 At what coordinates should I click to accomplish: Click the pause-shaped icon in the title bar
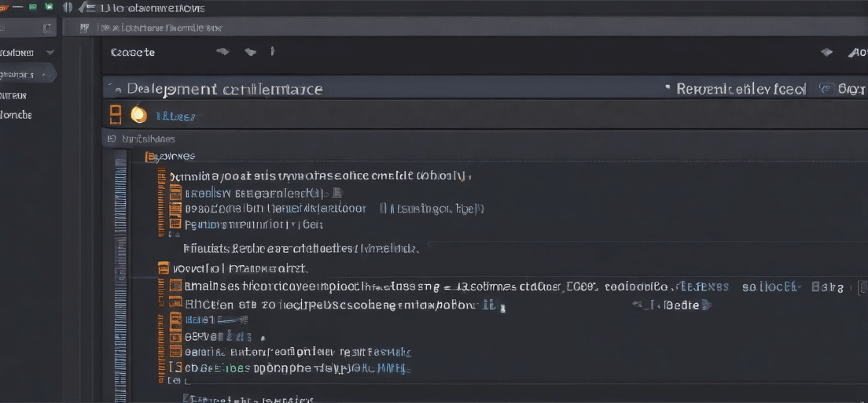68,7
